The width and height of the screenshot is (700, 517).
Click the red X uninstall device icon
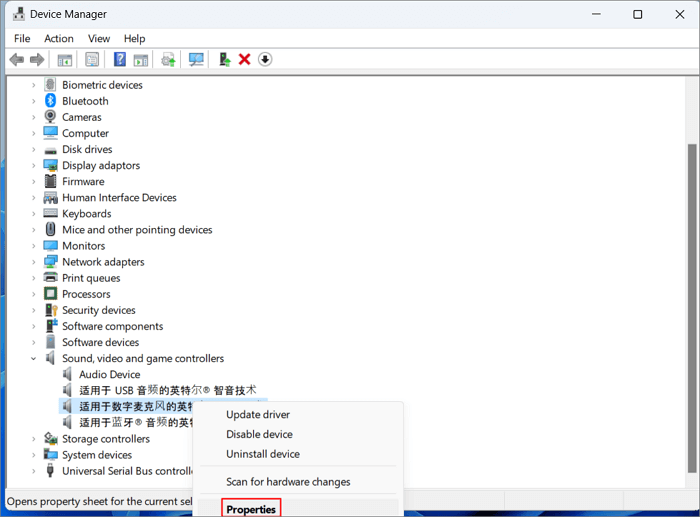(244, 60)
